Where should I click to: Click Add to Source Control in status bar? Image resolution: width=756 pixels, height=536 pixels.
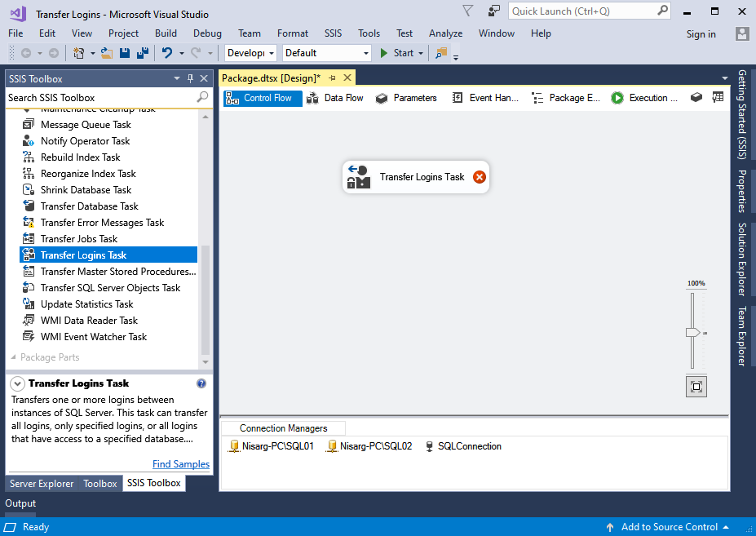pos(669,527)
